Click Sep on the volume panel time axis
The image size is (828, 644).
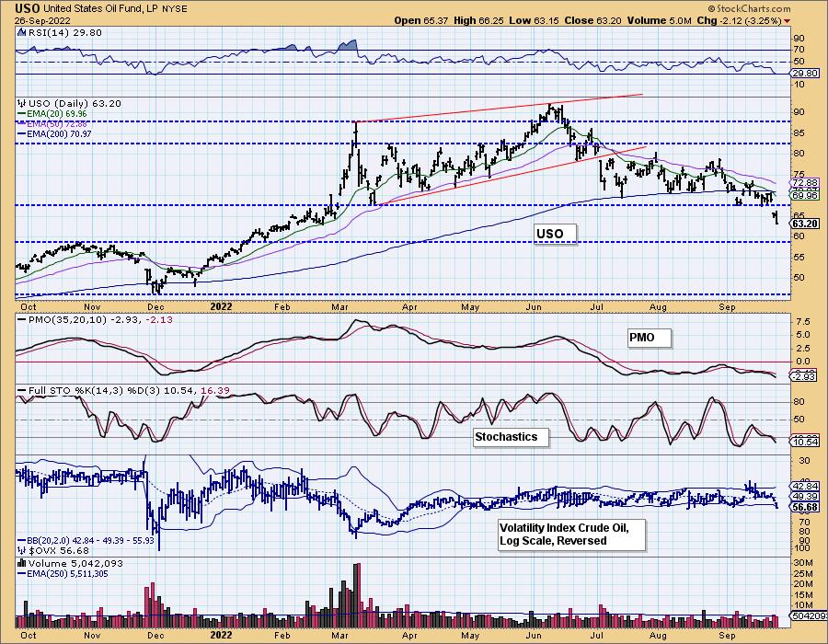point(727,635)
